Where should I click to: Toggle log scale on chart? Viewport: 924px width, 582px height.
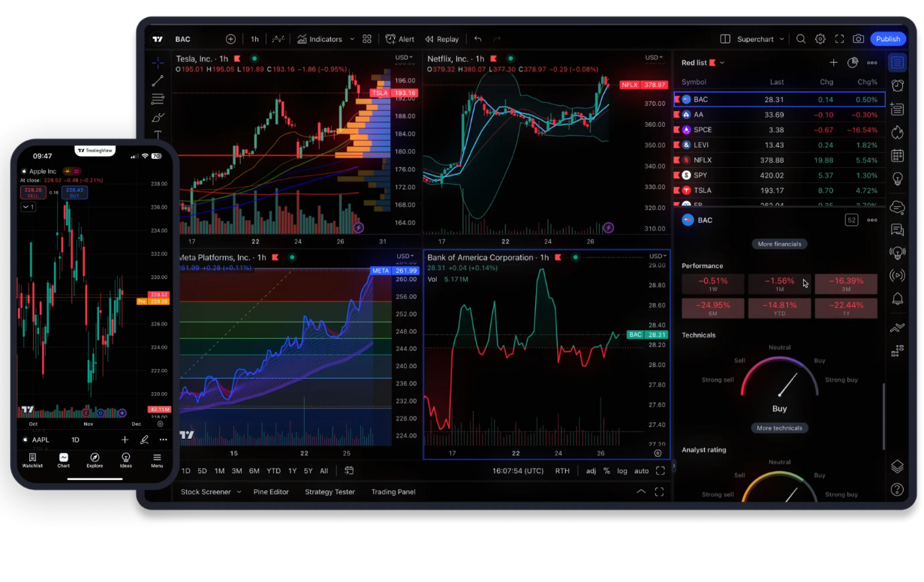[622, 471]
